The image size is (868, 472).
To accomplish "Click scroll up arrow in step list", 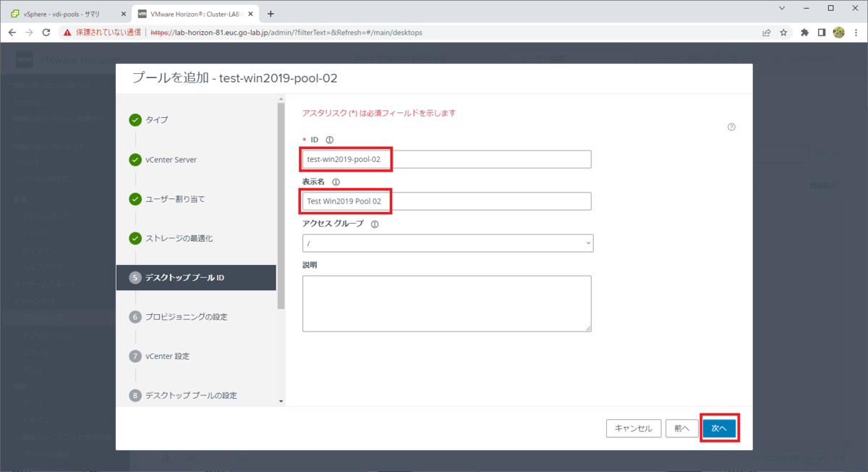I will click(281, 98).
